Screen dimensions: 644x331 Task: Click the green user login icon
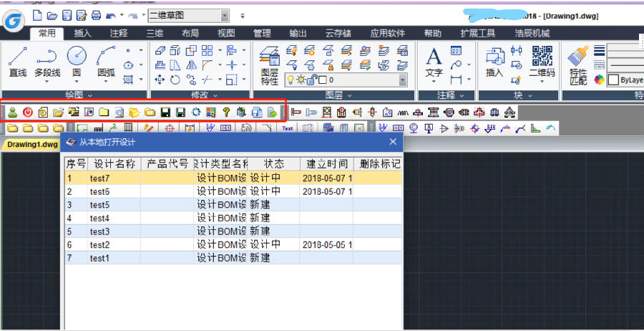tap(12, 112)
